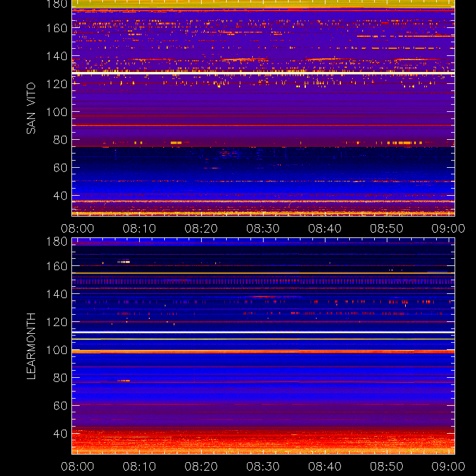Pick the 160 tick label on LEARMONTH axis
The height and width of the screenshot is (476, 476).
click(57, 266)
